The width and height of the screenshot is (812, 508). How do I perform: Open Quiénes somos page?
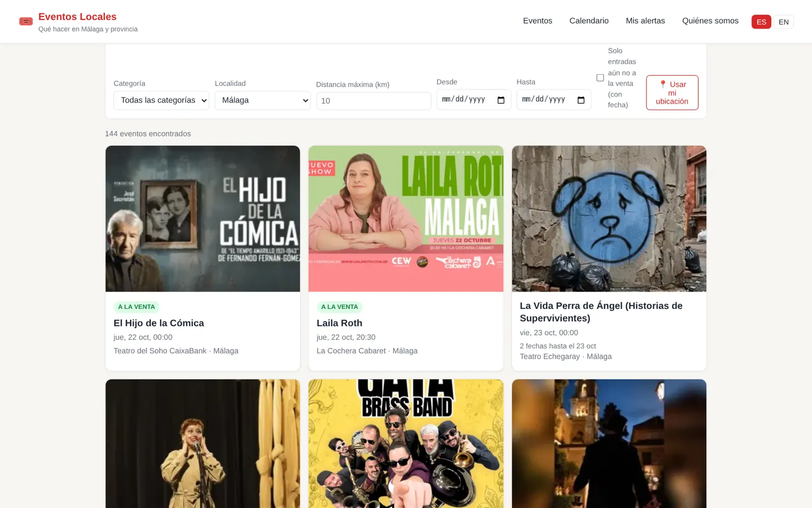(x=710, y=21)
